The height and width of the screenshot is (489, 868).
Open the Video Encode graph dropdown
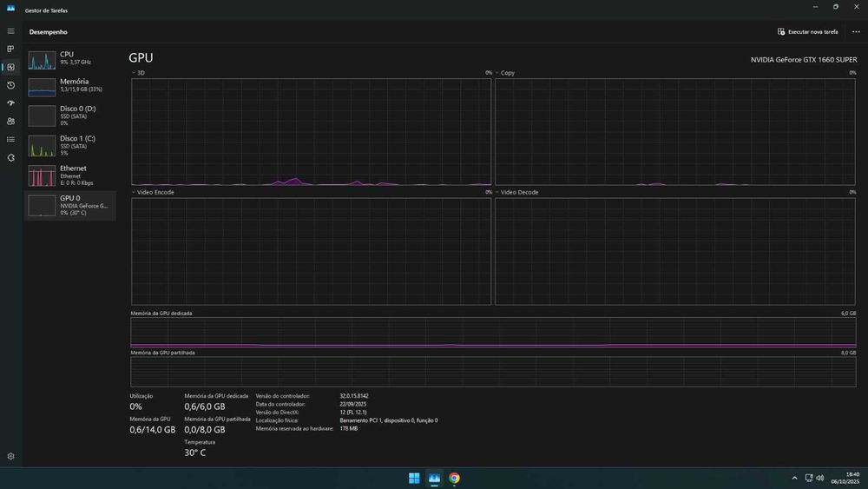153,192
